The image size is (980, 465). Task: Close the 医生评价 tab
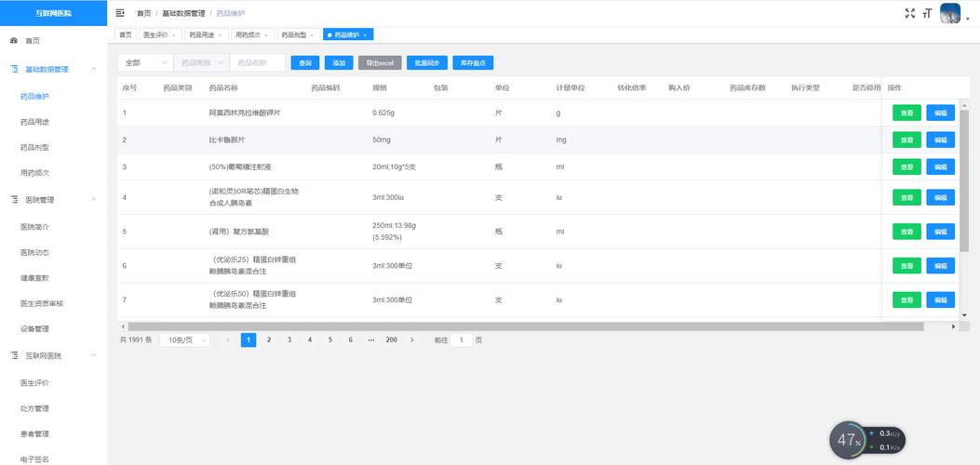173,34
